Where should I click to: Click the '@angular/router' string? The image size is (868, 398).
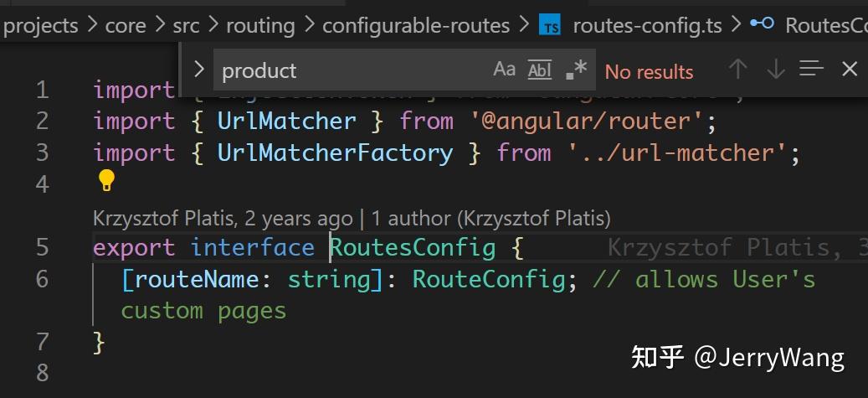point(587,121)
